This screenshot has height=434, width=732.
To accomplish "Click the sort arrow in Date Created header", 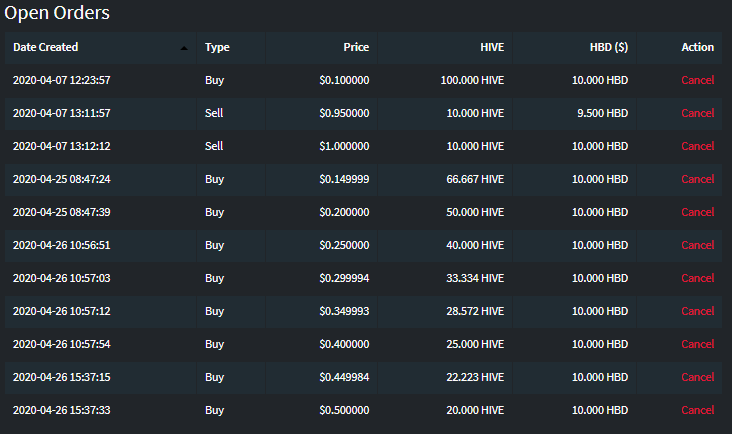I will [x=184, y=48].
